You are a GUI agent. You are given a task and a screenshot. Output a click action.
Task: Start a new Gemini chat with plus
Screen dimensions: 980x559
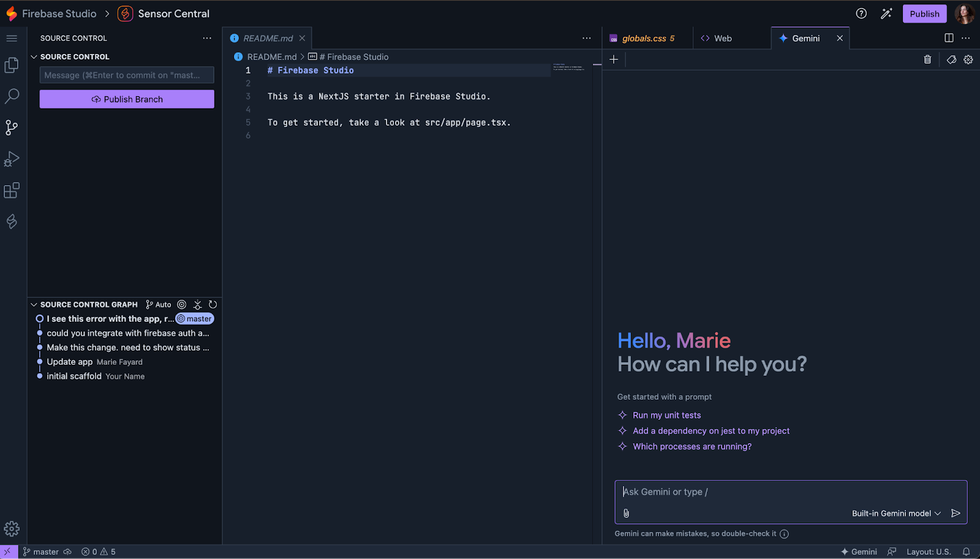614,59
